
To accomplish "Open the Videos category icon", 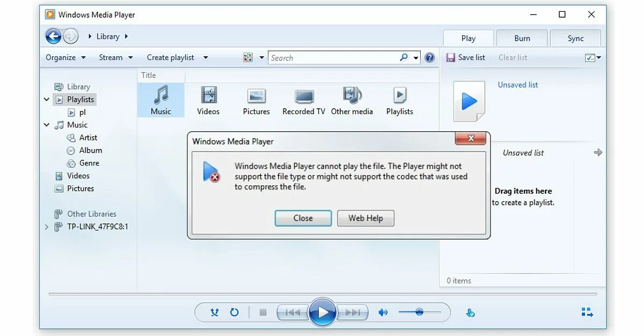I will (208, 100).
